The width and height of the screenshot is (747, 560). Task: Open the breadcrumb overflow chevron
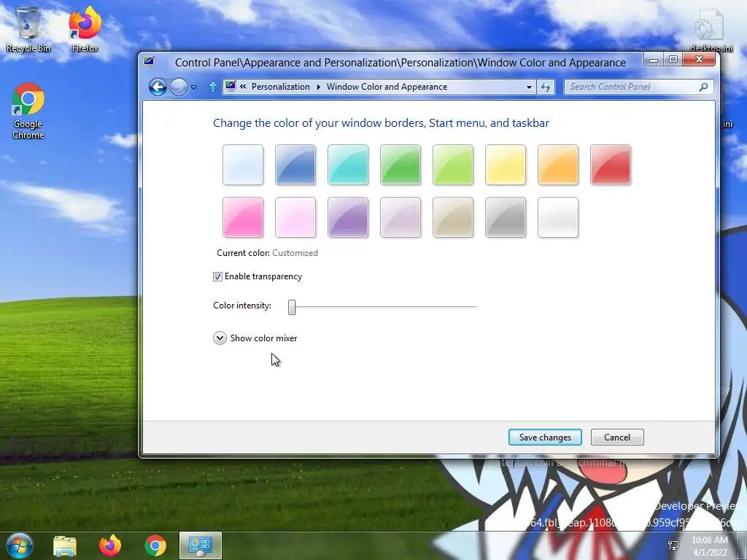[x=243, y=87]
